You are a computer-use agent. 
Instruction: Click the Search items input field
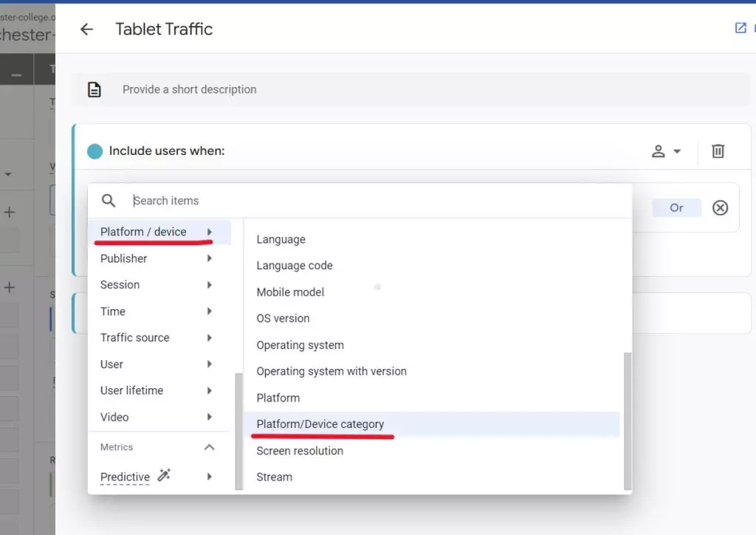[x=369, y=201]
